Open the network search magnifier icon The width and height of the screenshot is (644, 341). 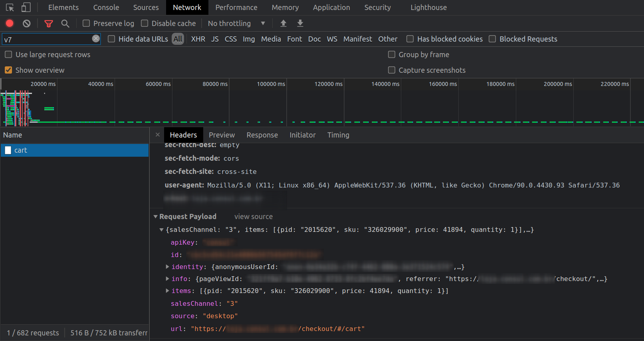tap(65, 24)
